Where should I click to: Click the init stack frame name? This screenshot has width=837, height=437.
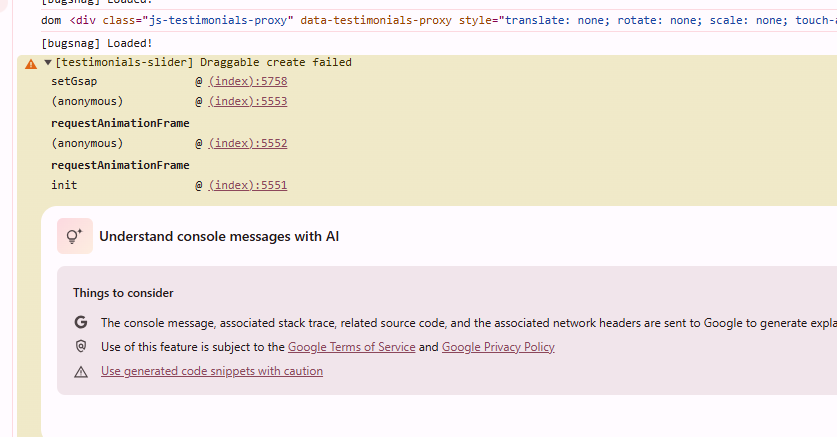tap(64, 185)
